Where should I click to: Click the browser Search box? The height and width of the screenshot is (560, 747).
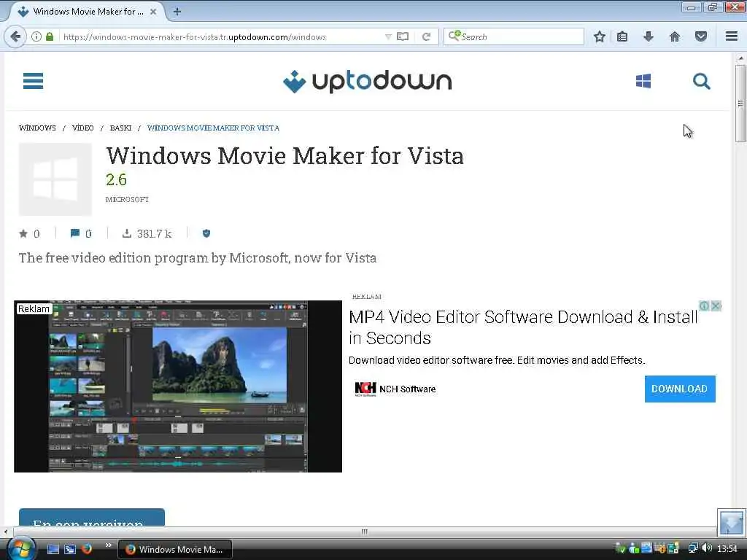click(x=514, y=36)
